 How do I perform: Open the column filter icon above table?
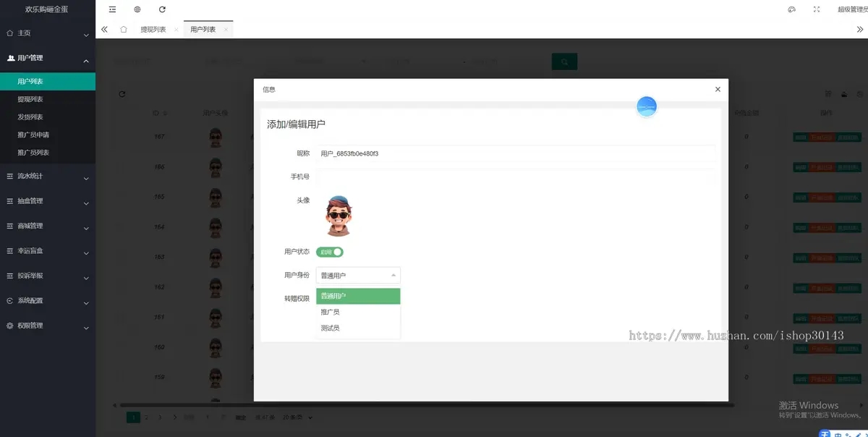coord(828,94)
